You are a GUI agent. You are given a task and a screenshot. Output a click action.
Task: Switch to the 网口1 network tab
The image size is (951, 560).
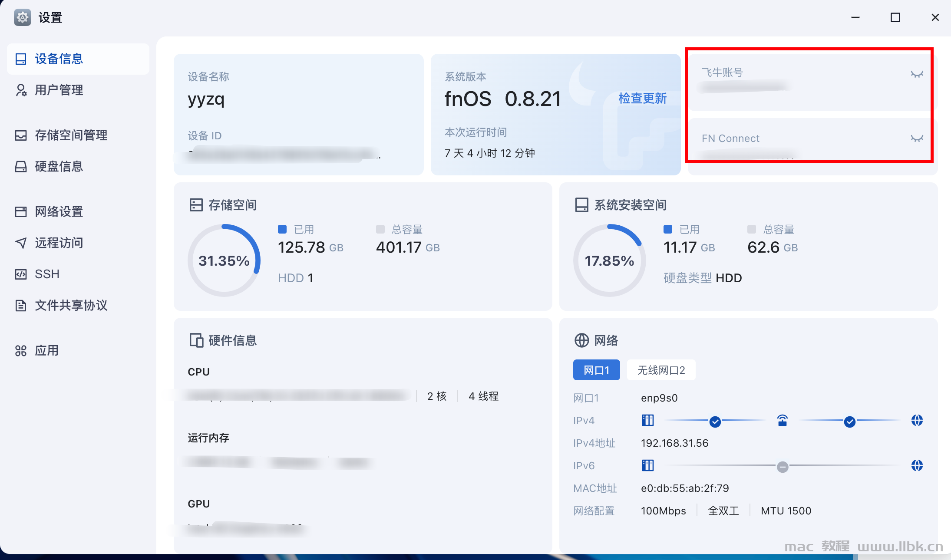point(596,370)
